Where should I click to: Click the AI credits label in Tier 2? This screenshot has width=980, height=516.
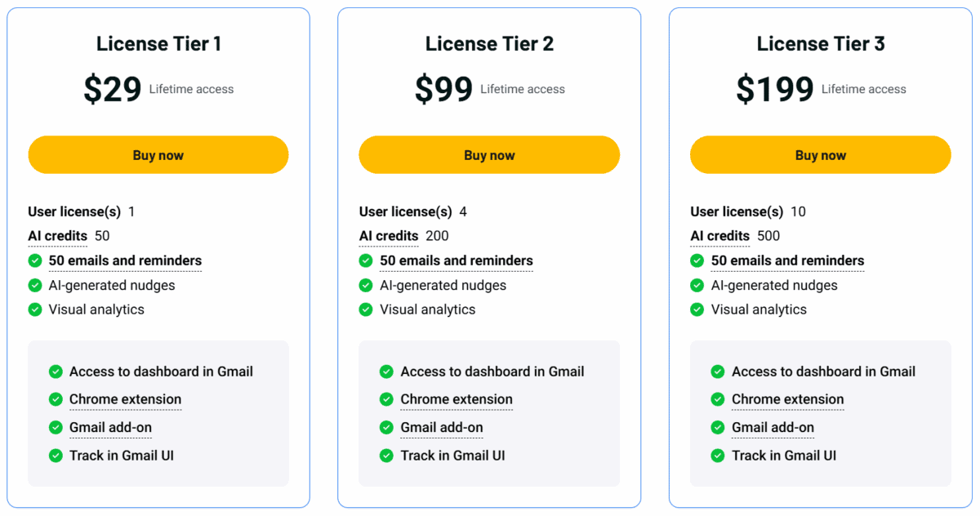(389, 236)
